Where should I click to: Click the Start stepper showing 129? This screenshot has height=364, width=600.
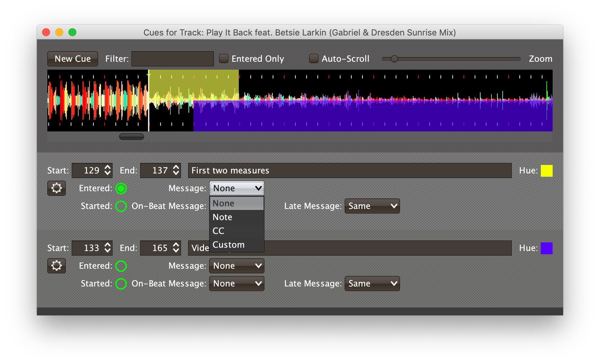(x=92, y=171)
